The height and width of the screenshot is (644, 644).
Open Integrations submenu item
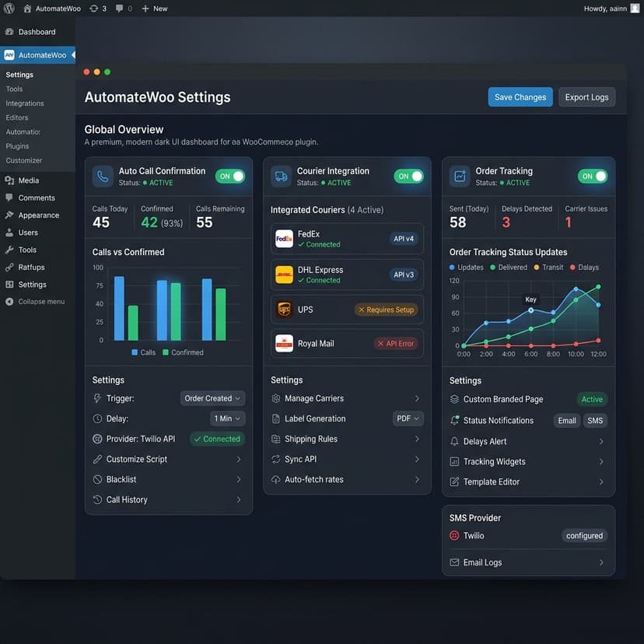pyautogui.click(x=25, y=103)
